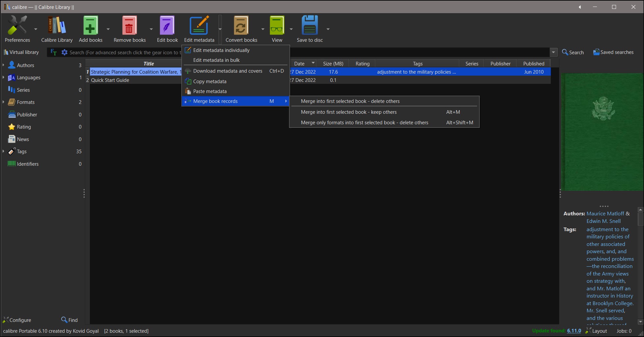Click the News category icon
The width and height of the screenshot is (644, 337).
click(x=12, y=139)
